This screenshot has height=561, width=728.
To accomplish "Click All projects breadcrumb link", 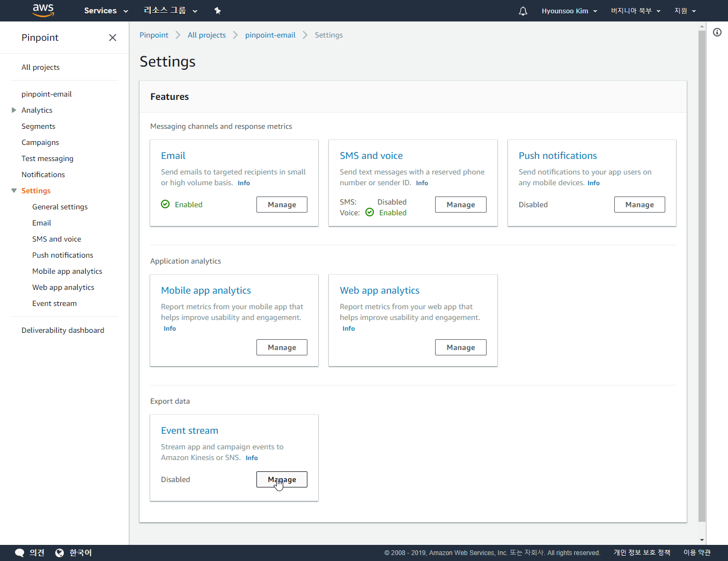I will (207, 35).
